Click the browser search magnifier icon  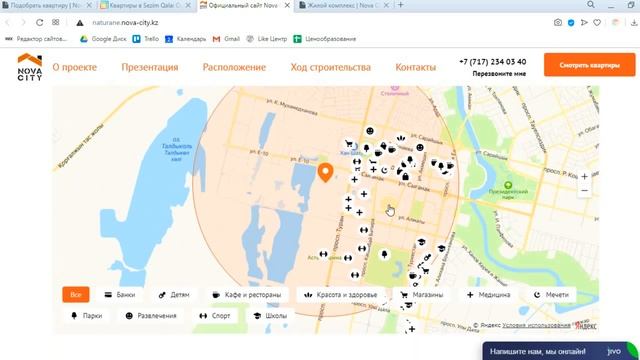coord(591,5)
